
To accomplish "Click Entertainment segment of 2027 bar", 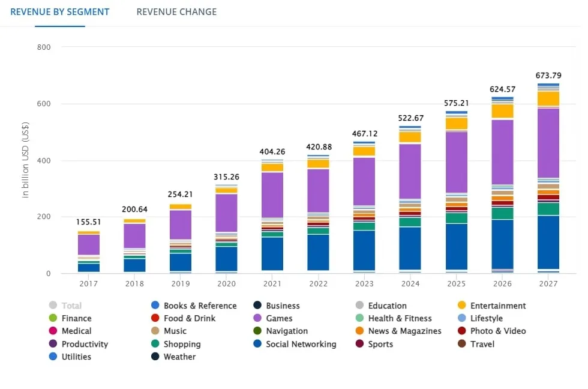I will pos(548,98).
